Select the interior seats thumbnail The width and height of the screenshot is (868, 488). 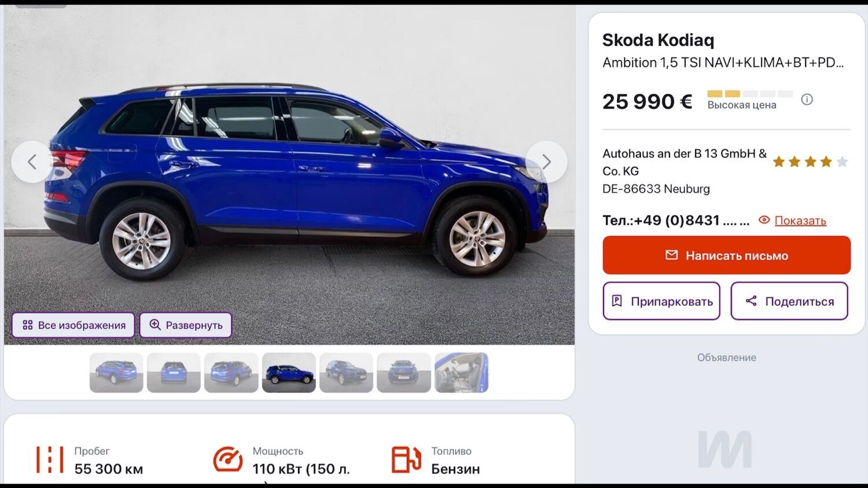[461, 373]
